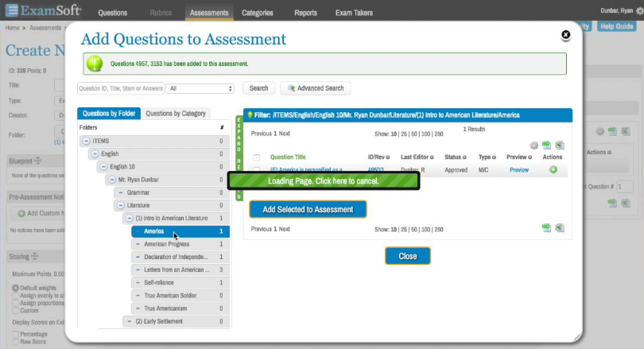Tick the Percentage display score checkbox
The width and height of the screenshot is (644, 349).
click(15, 334)
